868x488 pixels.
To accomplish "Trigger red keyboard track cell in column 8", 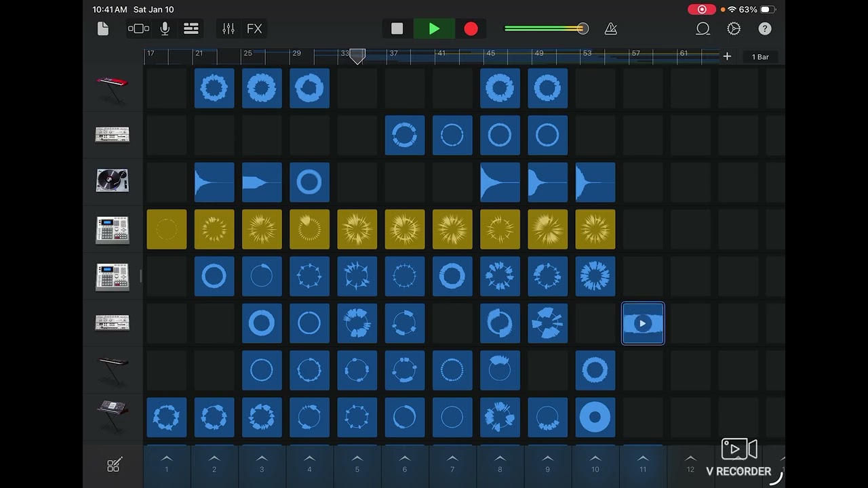I will point(500,88).
